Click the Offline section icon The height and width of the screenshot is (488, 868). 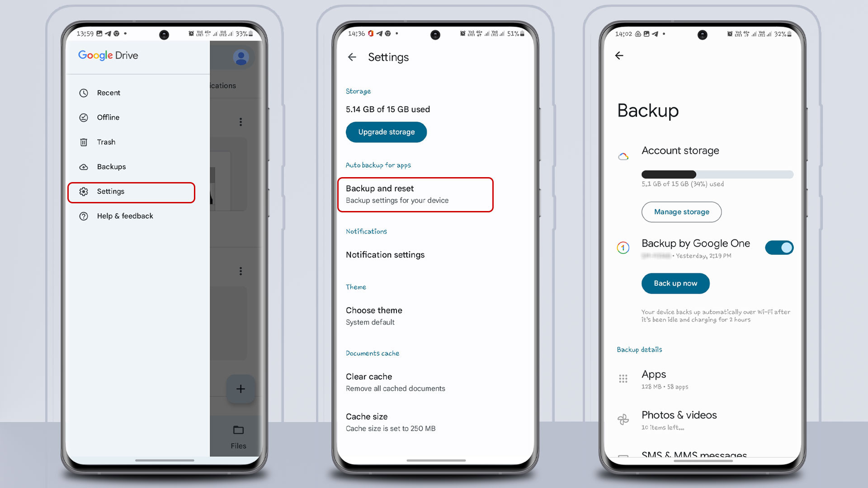[x=84, y=117]
